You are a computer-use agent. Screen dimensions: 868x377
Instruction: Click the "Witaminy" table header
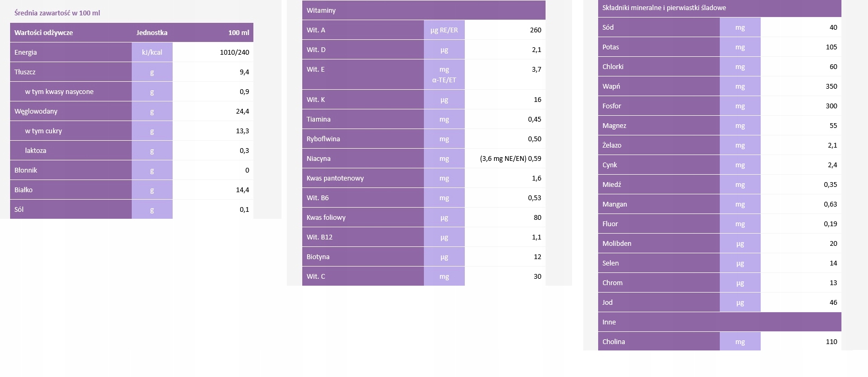click(321, 10)
